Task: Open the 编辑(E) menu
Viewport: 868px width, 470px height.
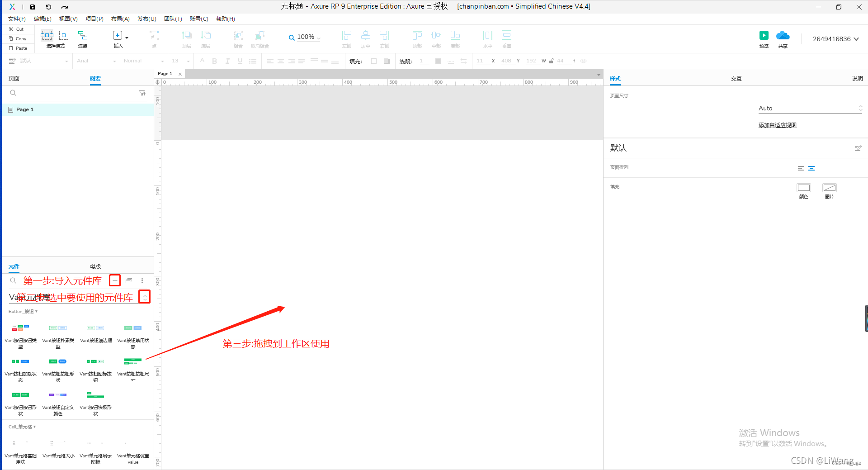Action: tap(42, 19)
